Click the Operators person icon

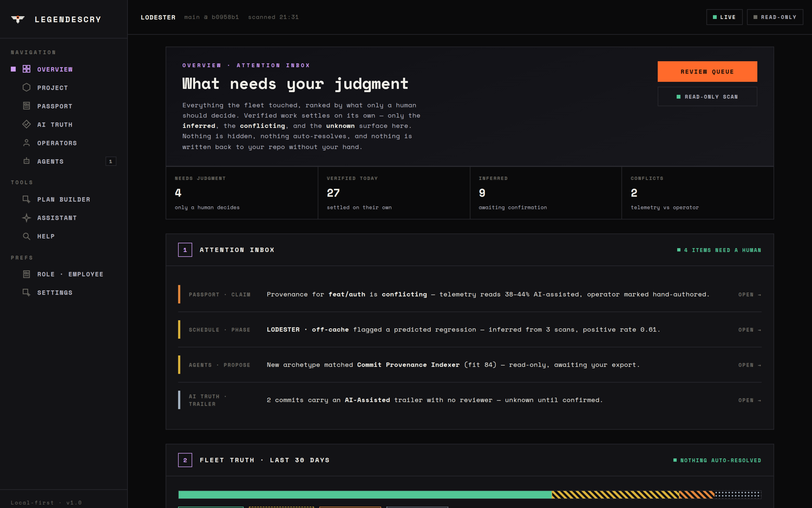(27, 143)
